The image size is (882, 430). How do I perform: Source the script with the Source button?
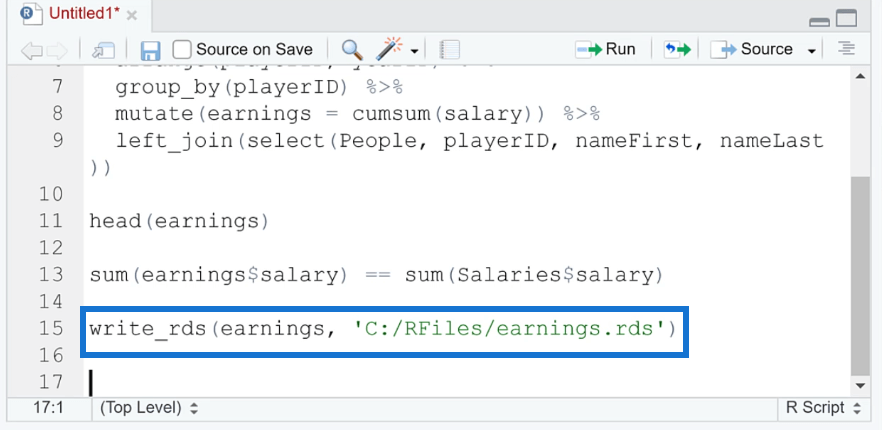751,50
